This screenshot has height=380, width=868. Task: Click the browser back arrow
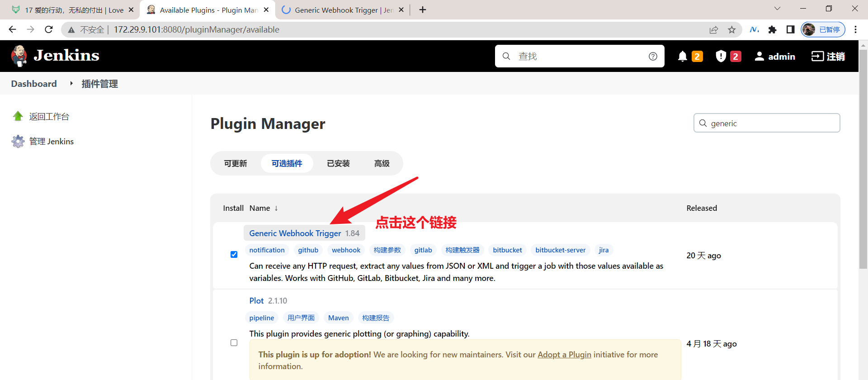pyautogui.click(x=12, y=29)
